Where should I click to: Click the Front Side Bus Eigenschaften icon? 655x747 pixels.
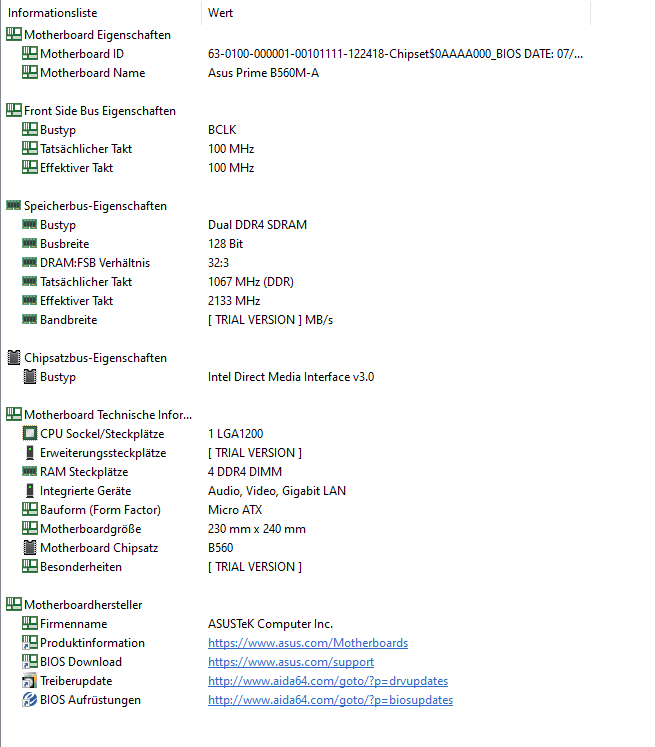click(x=14, y=111)
